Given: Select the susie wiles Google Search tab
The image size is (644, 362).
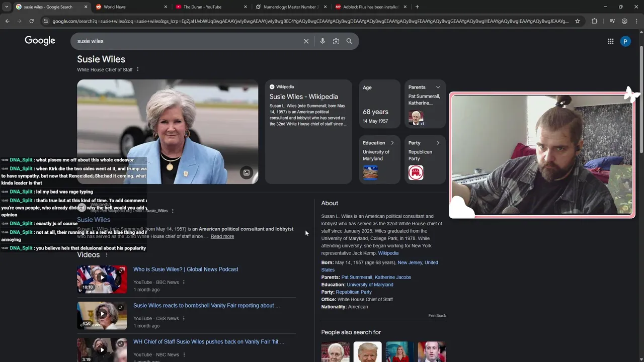Looking at the screenshot, I should click(52, 7).
